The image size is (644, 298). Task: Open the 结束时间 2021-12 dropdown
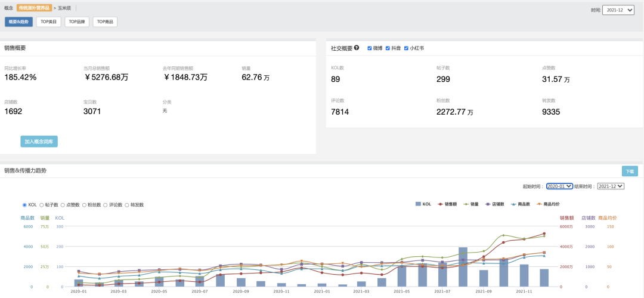[611, 186]
